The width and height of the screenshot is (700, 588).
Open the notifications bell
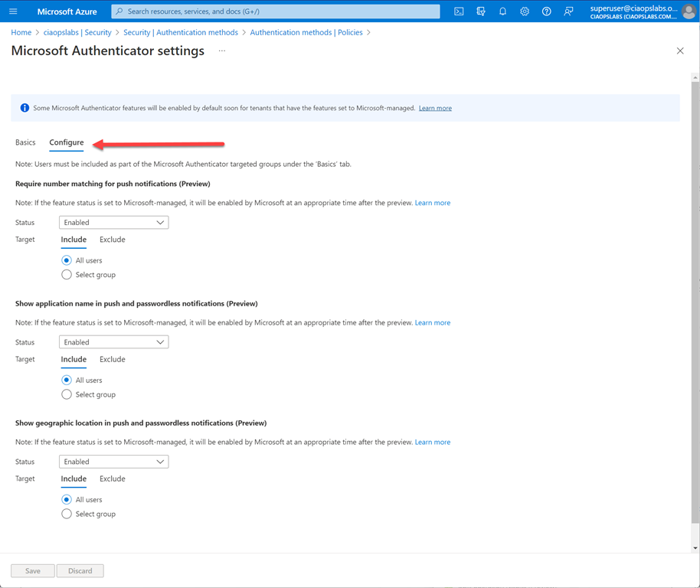502,11
